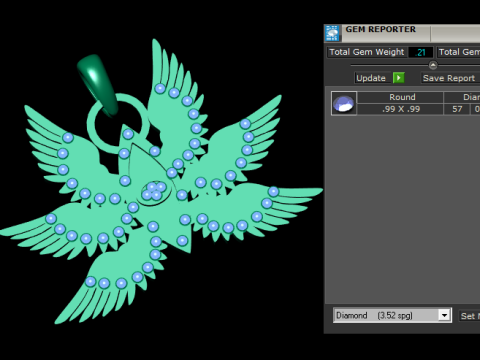
Task: Click the Save Report button
Action: pos(450,78)
